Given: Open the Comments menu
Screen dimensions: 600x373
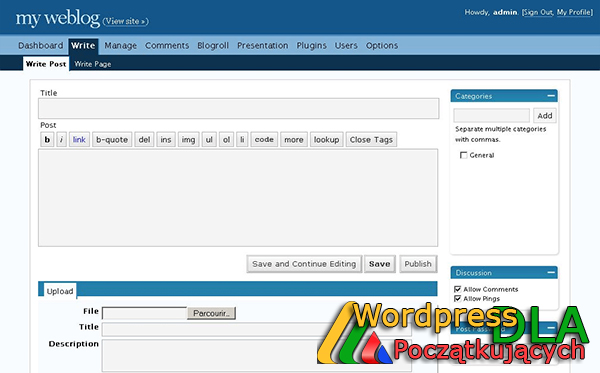Looking at the screenshot, I should (167, 46).
